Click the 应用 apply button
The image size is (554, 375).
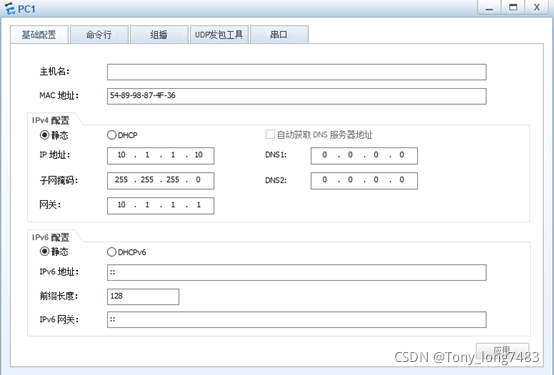pos(502,350)
